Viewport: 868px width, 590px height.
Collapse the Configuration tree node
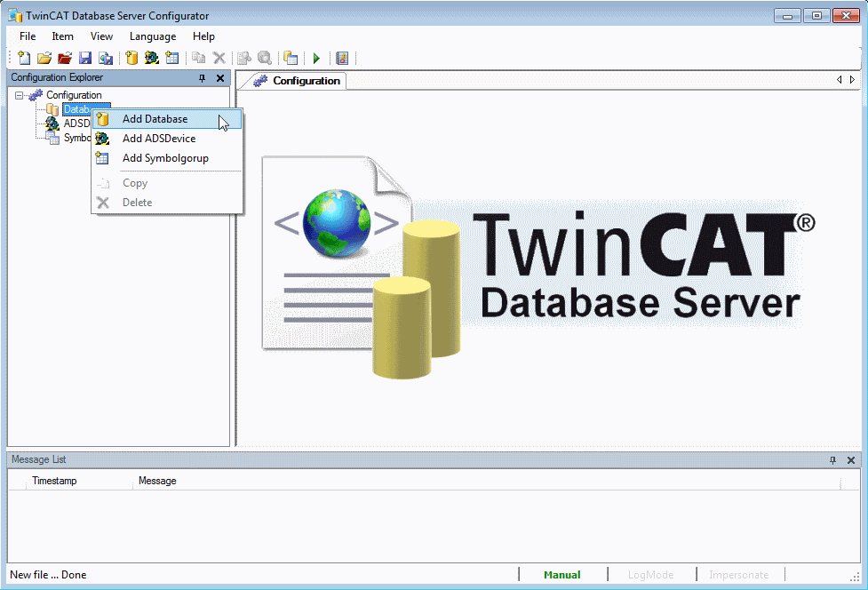(19, 95)
